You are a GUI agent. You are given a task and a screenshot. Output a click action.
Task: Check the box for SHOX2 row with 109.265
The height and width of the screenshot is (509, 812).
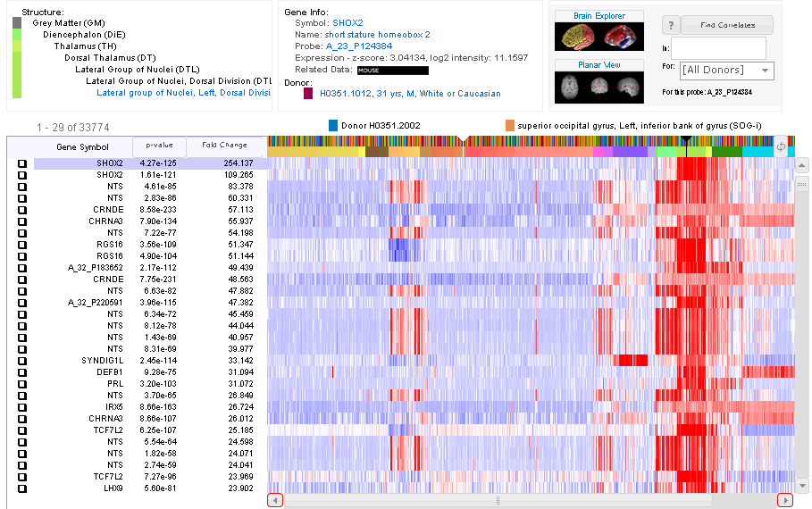(x=22, y=175)
